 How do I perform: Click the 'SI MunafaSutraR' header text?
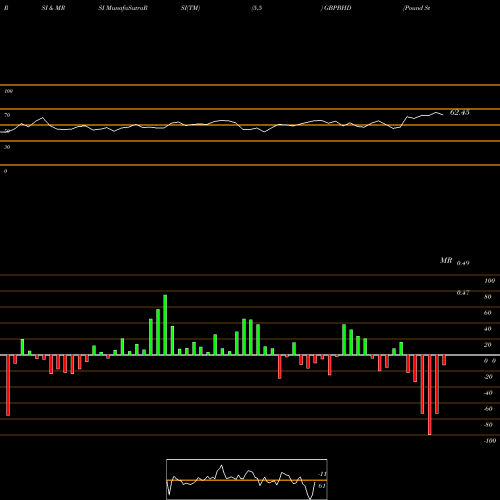coord(123,8)
